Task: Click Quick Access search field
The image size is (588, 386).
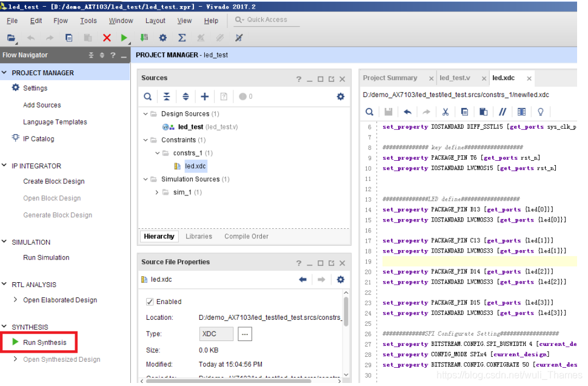Action: tap(267, 19)
